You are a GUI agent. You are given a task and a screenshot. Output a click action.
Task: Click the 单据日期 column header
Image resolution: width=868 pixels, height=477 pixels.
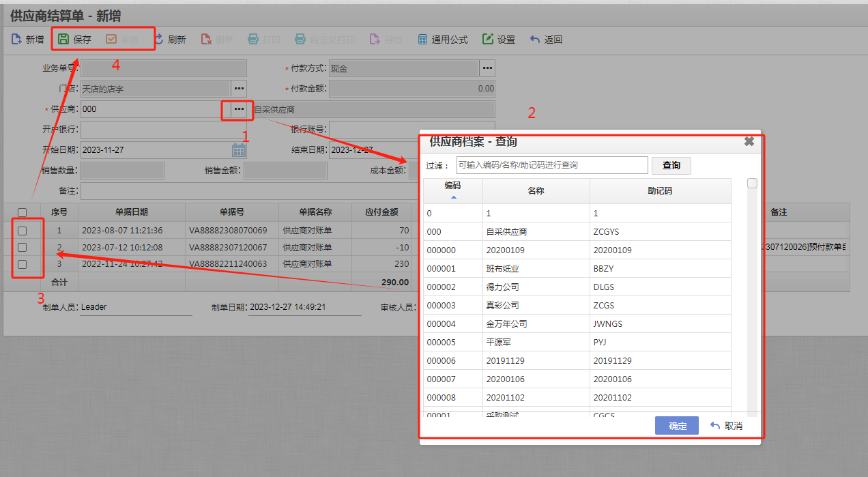tap(132, 212)
